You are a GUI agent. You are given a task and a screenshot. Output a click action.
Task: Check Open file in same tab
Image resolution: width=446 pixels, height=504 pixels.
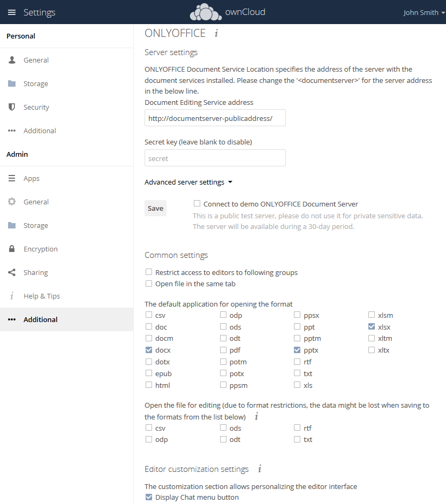pos(149,284)
